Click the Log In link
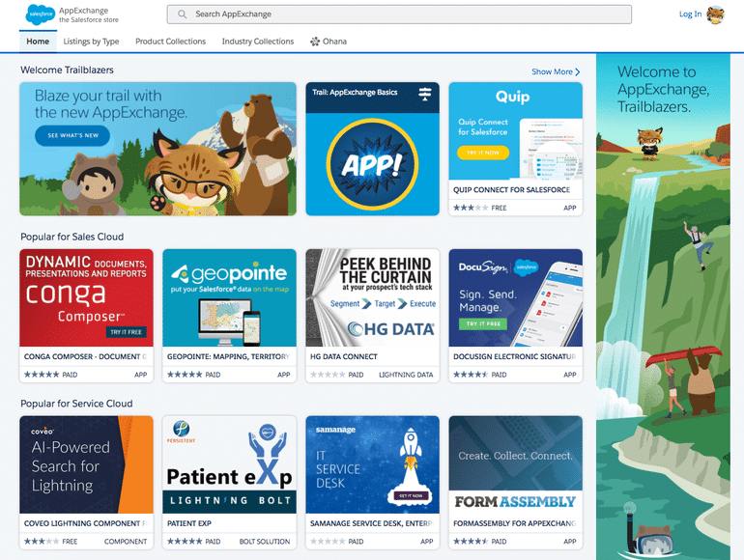 click(x=691, y=14)
